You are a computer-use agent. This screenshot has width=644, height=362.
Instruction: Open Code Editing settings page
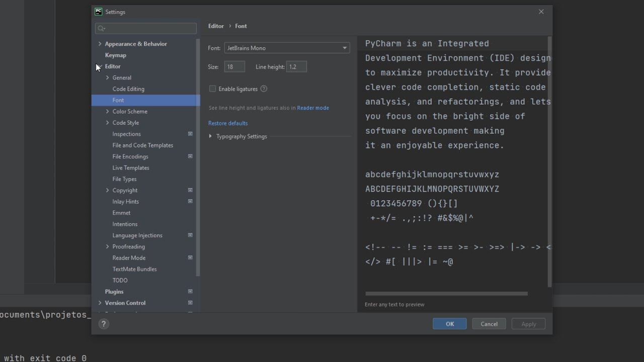(128, 89)
